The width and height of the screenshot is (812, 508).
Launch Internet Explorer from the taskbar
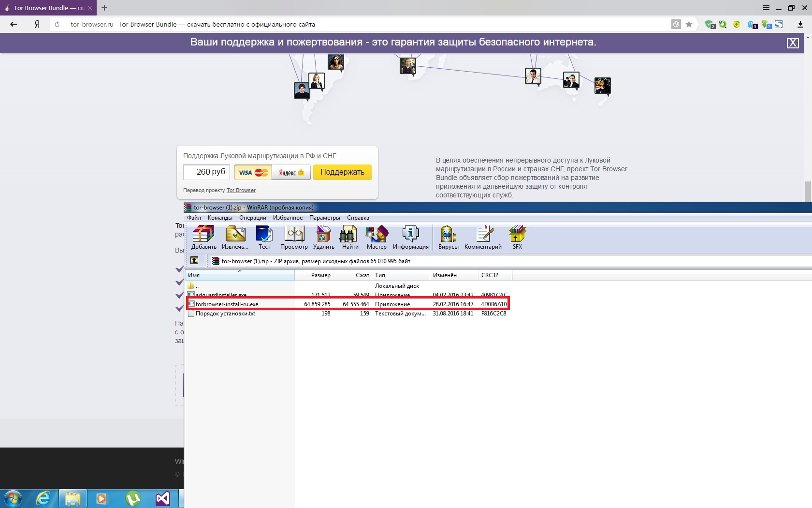click(43, 498)
